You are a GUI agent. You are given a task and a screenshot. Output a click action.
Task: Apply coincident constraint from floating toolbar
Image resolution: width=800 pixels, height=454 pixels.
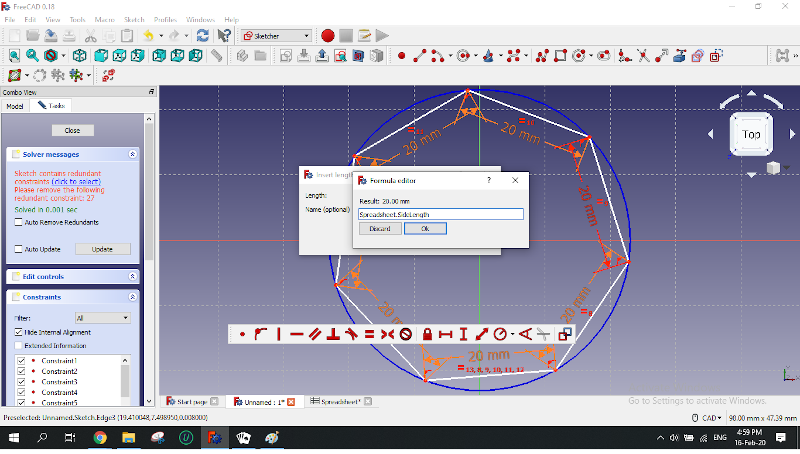coord(242,334)
